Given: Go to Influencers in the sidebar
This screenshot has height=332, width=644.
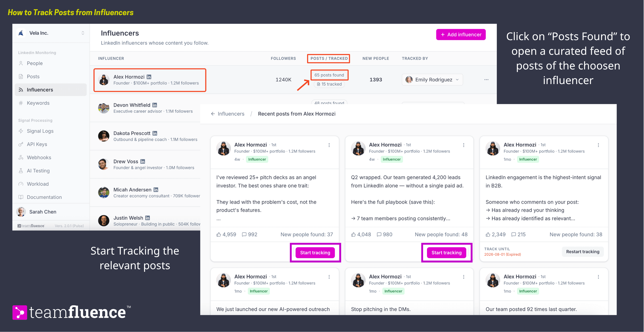Looking at the screenshot, I should click(x=51, y=90).
